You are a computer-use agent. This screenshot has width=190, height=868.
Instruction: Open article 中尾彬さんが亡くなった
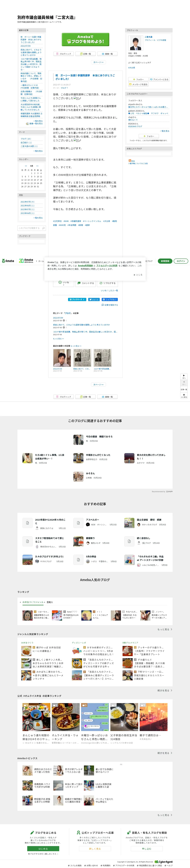point(98,455)
